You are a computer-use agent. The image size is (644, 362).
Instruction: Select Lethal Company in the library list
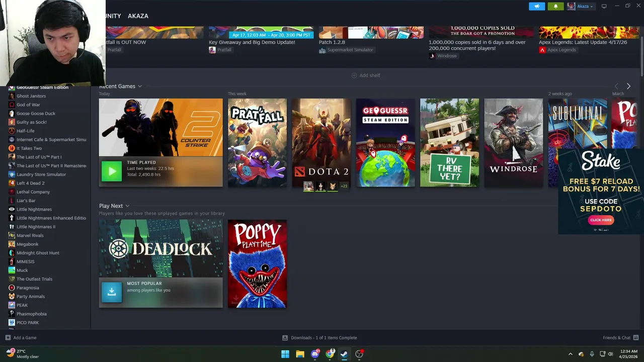33,192
